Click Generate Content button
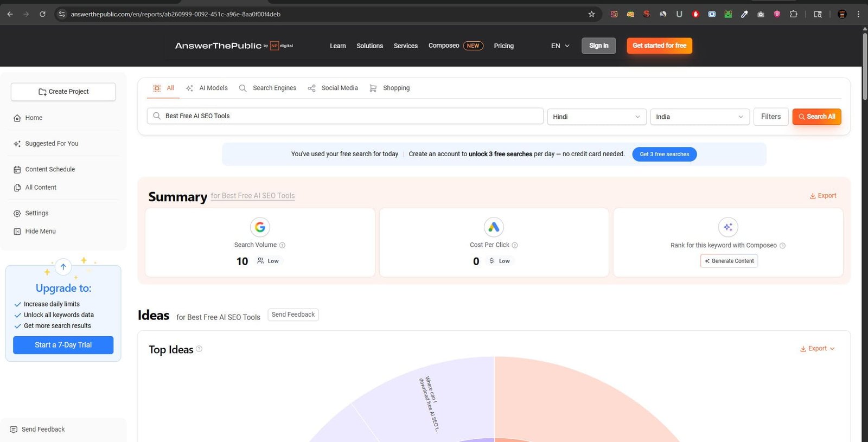This screenshot has width=868, height=442. coord(729,261)
